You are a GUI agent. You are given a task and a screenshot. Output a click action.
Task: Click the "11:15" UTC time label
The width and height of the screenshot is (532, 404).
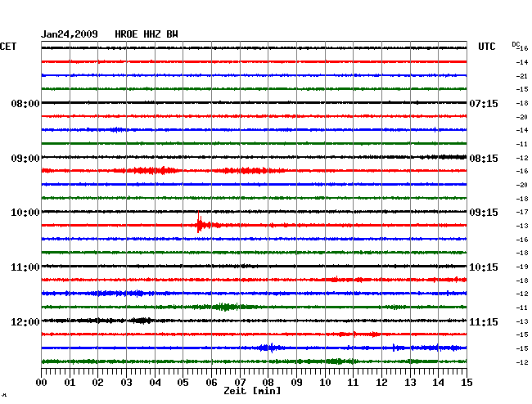click(x=484, y=321)
